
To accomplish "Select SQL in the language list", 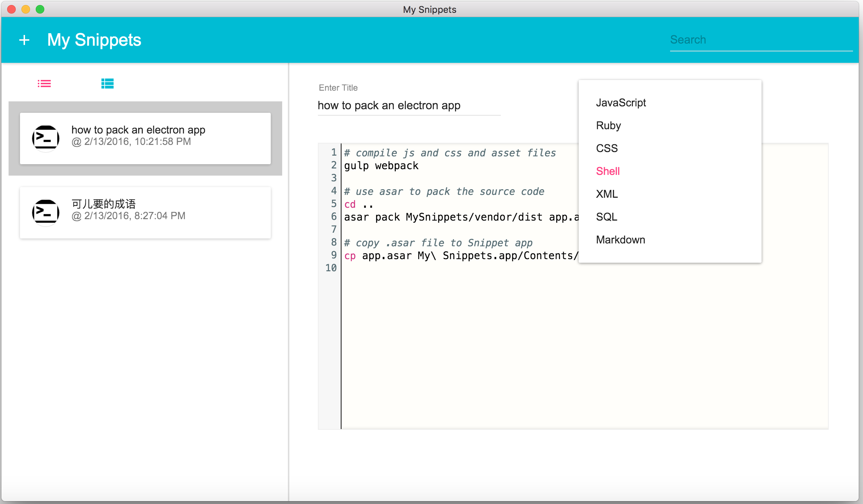I will tap(606, 217).
